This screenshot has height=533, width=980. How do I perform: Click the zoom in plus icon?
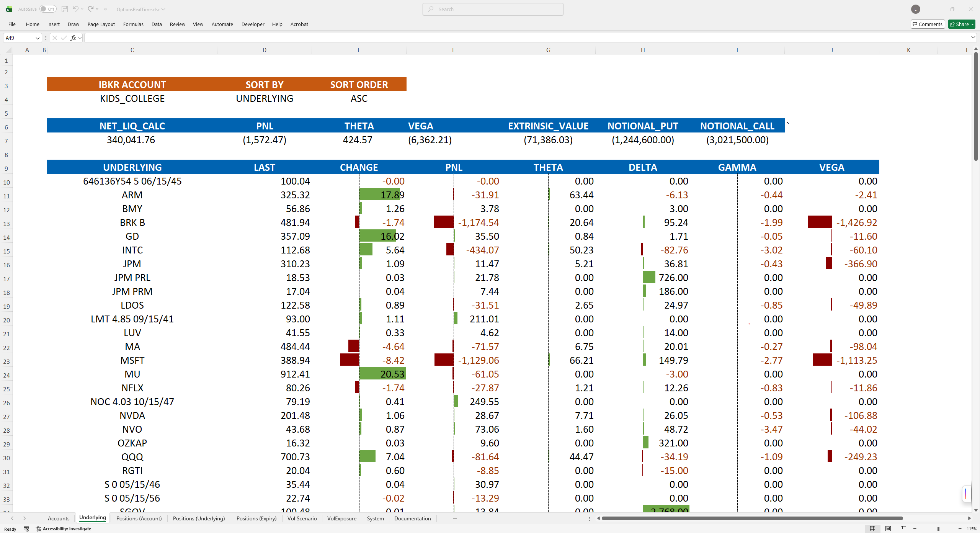pyautogui.click(x=960, y=529)
